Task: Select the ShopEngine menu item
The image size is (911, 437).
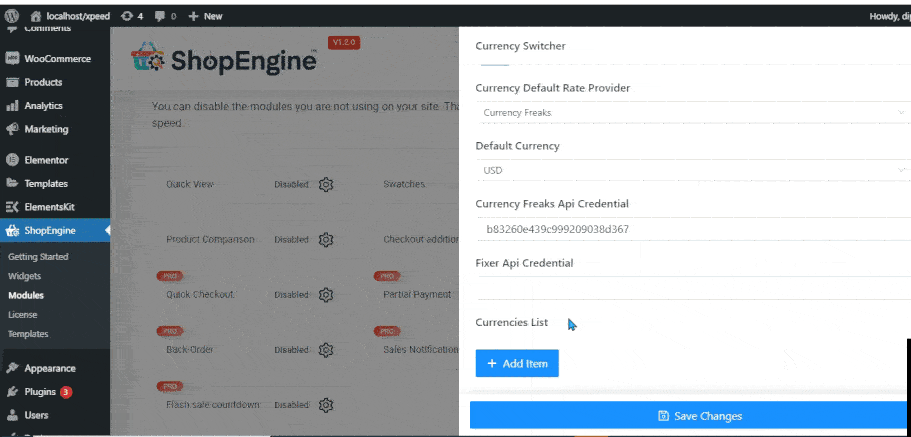Action: click(55, 230)
